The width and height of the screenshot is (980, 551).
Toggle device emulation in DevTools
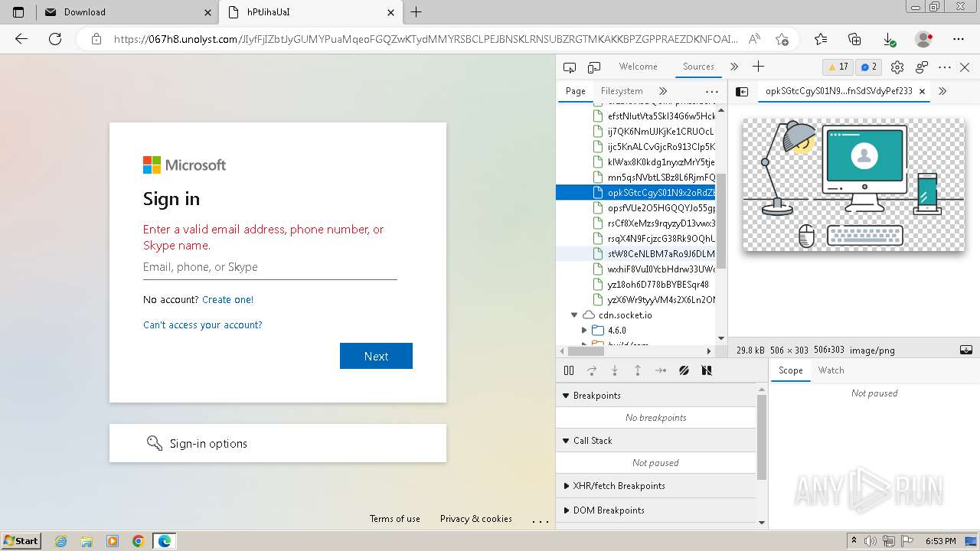pyautogui.click(x=594, y=67)
